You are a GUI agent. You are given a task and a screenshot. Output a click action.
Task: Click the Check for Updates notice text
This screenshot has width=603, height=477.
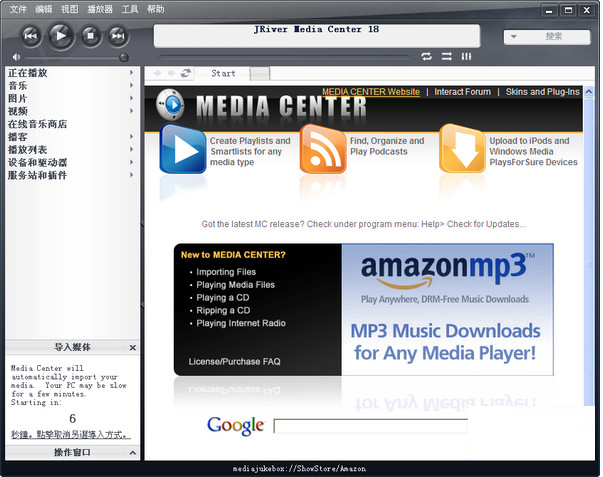(x=363, y=224)
